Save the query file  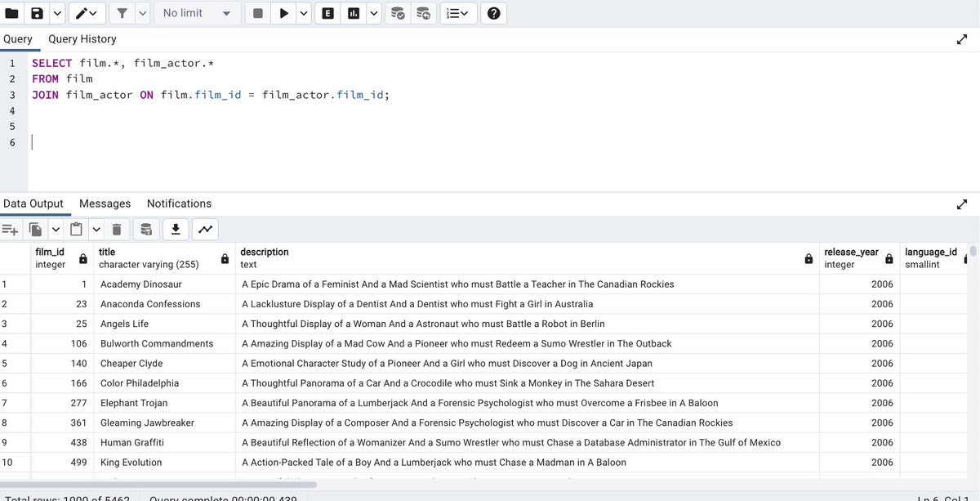click(x=37, y=13)
